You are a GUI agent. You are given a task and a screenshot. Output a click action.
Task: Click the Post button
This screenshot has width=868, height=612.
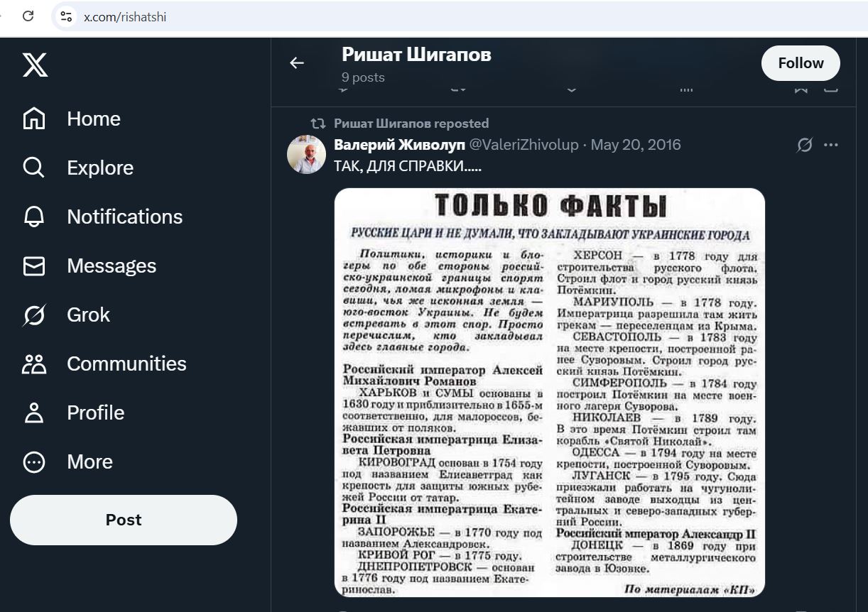point(124,520)
